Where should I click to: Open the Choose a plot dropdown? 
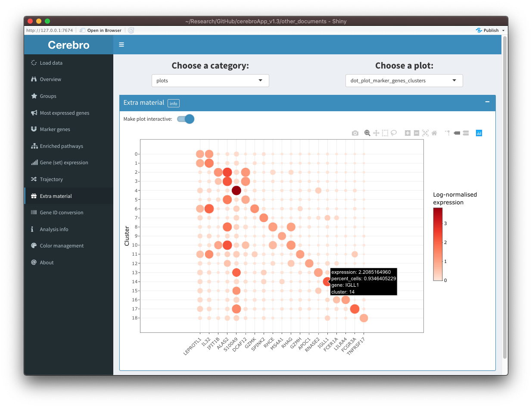pos(404,81)
